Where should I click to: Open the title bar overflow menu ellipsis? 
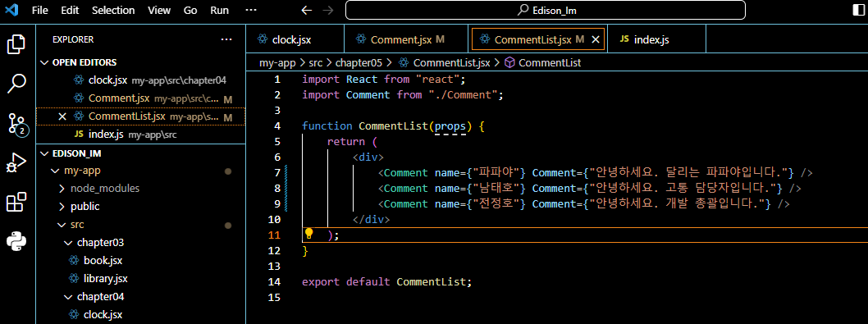251,10
